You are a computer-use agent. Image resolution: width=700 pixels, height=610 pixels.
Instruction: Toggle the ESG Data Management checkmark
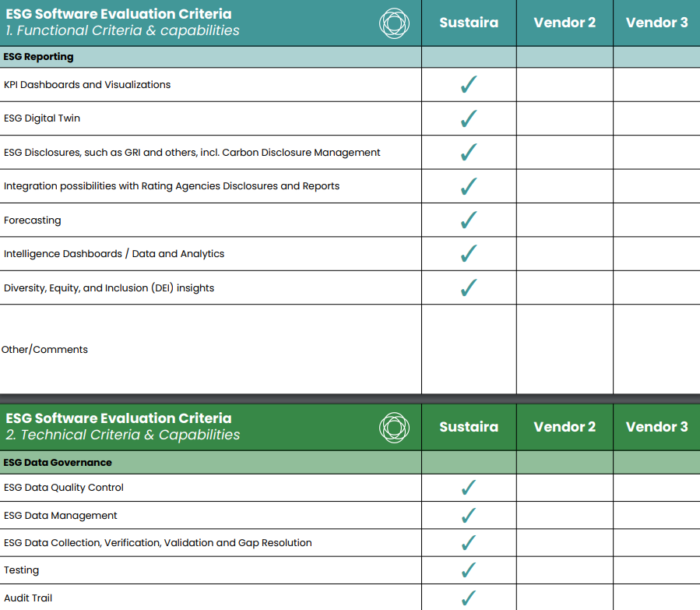[x=468, y=513]
